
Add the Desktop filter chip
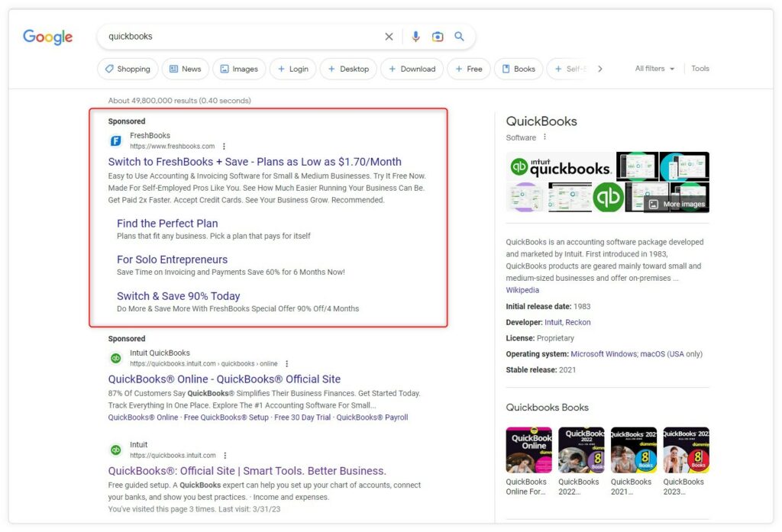pyautogui.click(x=348, y=69)
